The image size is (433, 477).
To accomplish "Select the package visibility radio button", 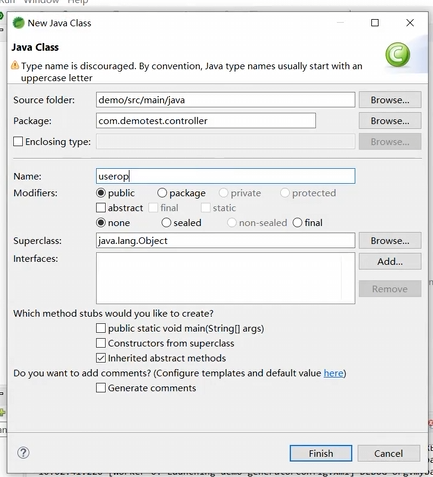I will 162,193.
